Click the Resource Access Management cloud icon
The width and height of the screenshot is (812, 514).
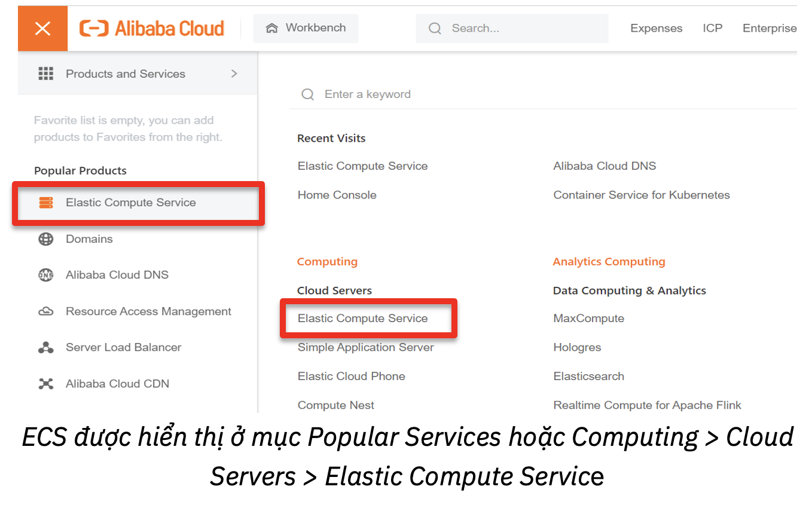[46, 311]
